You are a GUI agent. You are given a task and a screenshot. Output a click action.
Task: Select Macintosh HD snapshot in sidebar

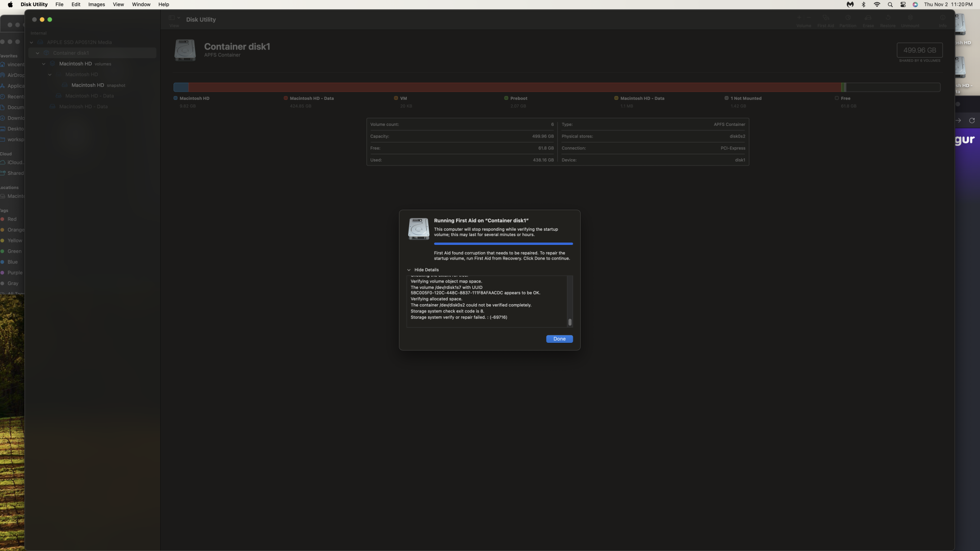pos(88,85)
